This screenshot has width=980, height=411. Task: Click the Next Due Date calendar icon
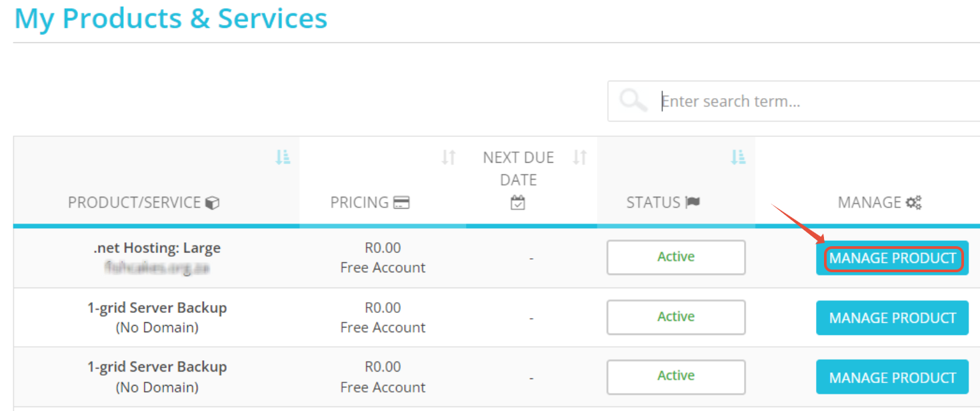tap(518, 203)
